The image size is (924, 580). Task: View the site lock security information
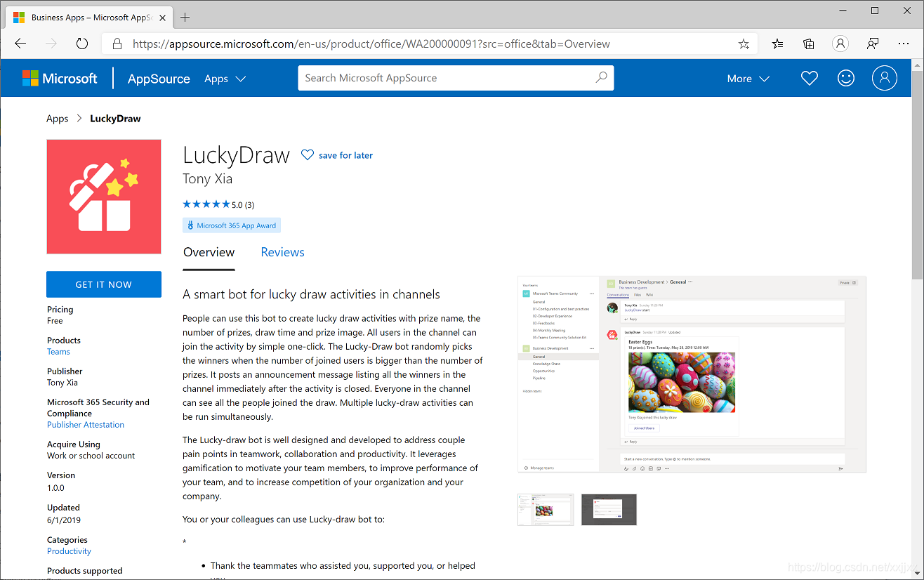tap(117, 44)
